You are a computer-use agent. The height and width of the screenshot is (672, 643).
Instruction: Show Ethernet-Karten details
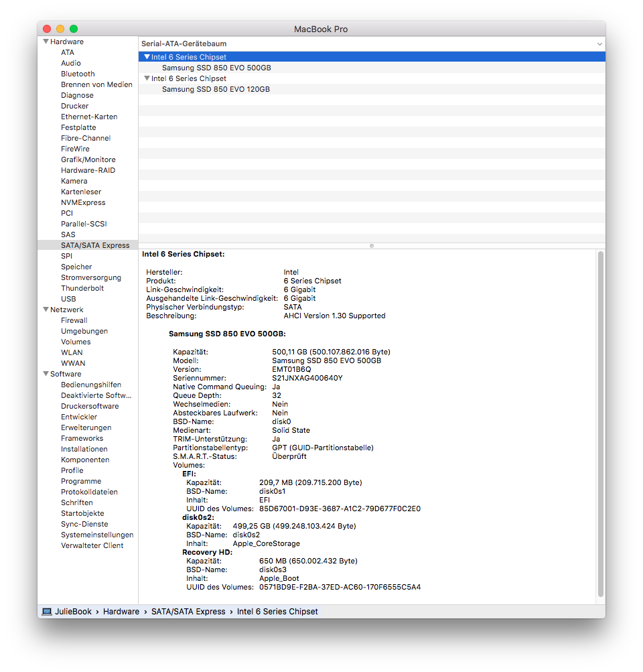click(x=89, y=117)
